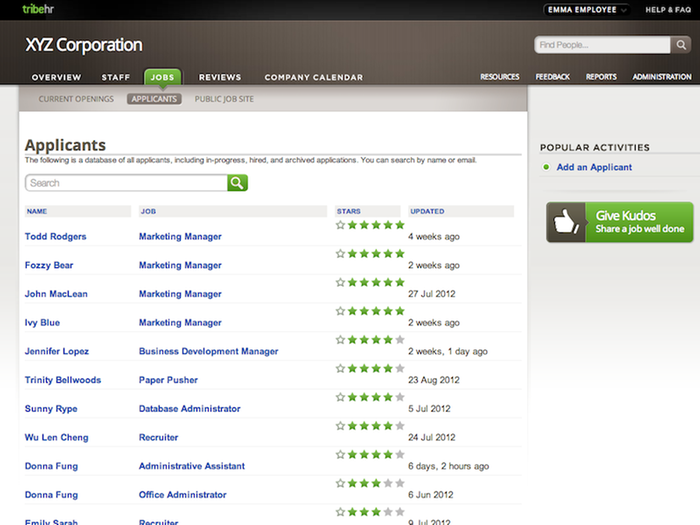Click the Give Kudos button

(620, 222)
